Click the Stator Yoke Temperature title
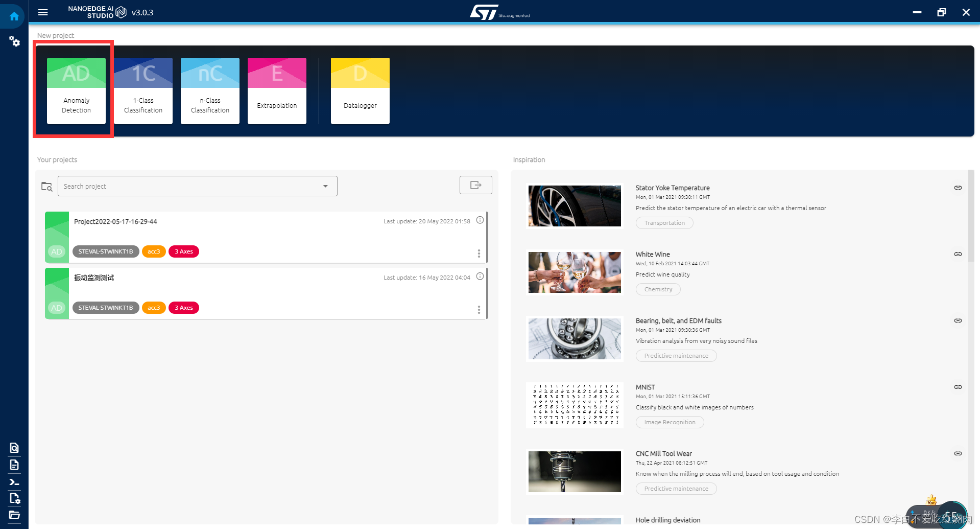Screen dimensions: 980x529 click(x=673, y=188)
